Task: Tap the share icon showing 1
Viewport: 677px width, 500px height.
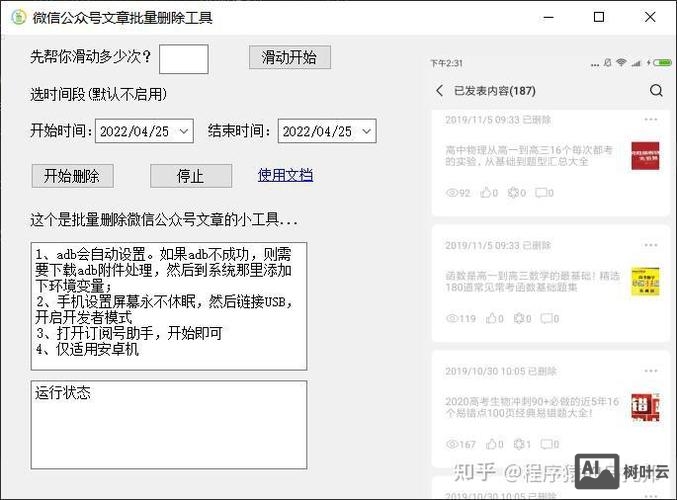Action: pos(519,443)
